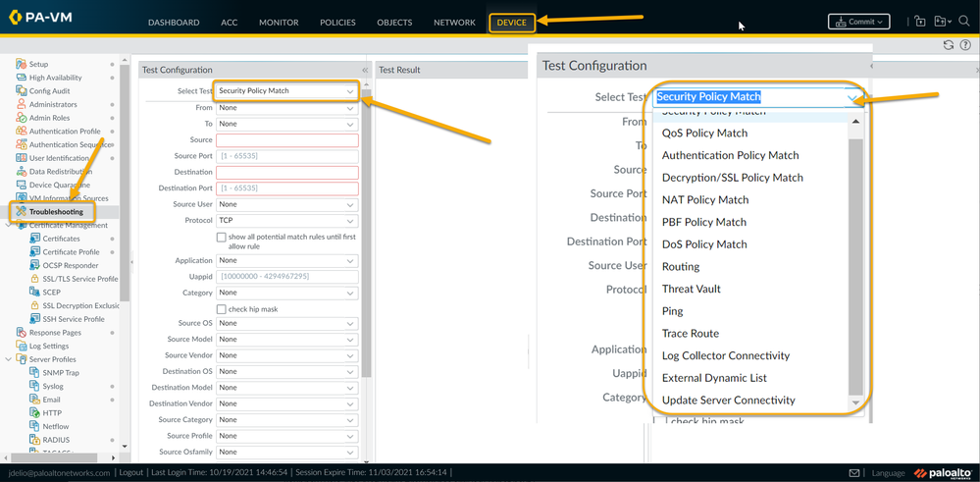Open the Config Audit icon

(x=22, y=90)
